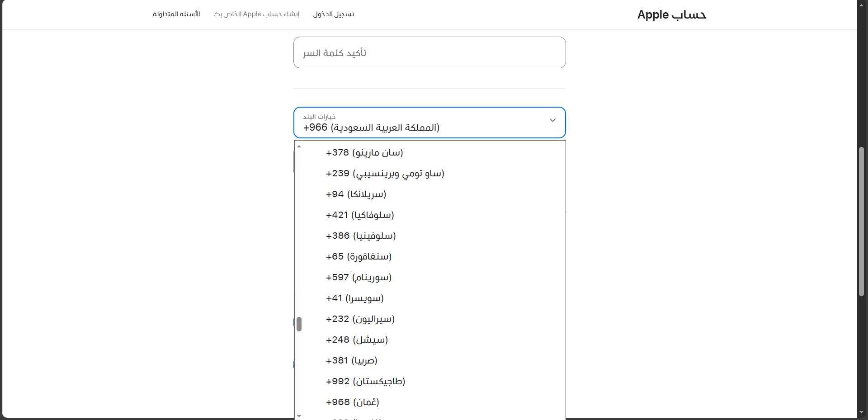The image size is (868, 420).
Task: Click the page vertical scrollbar thumb
Action: [x=861, y=222]
